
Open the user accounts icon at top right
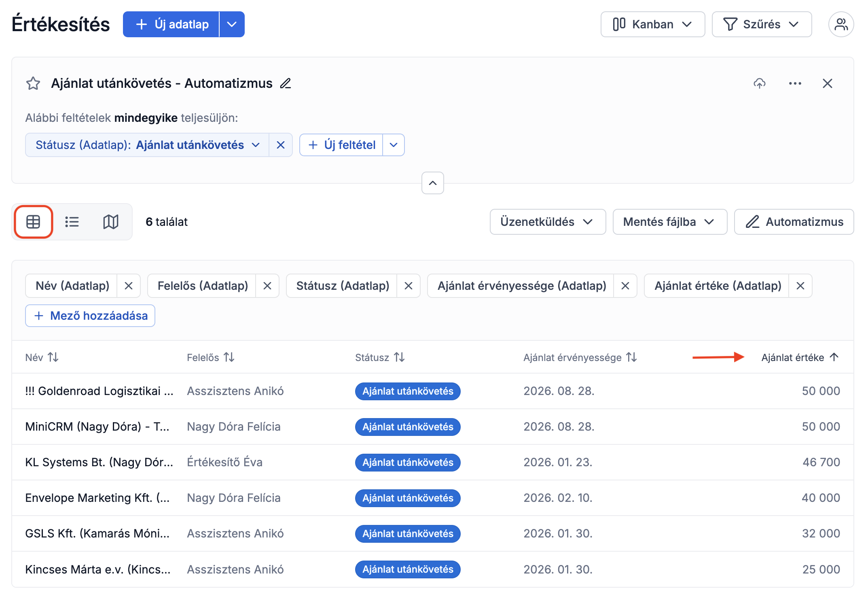(841, 24)
